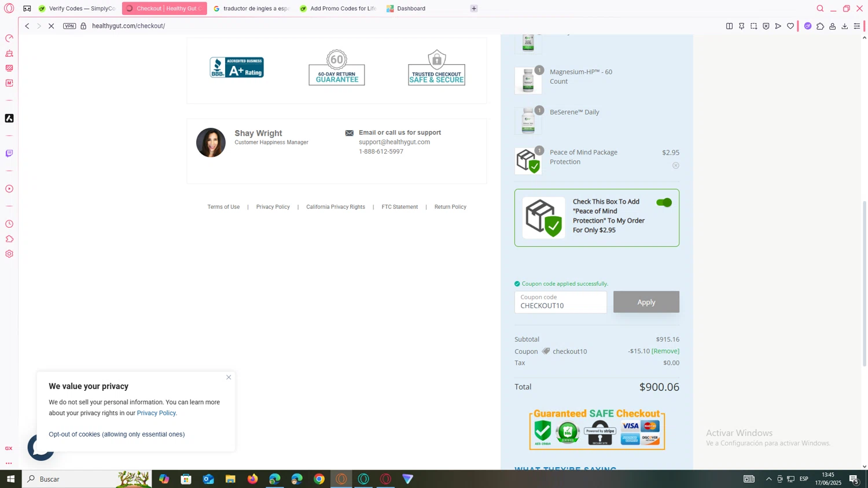
Task: Click page vertical scrollbar thumb
Action: tap(865, 283)
